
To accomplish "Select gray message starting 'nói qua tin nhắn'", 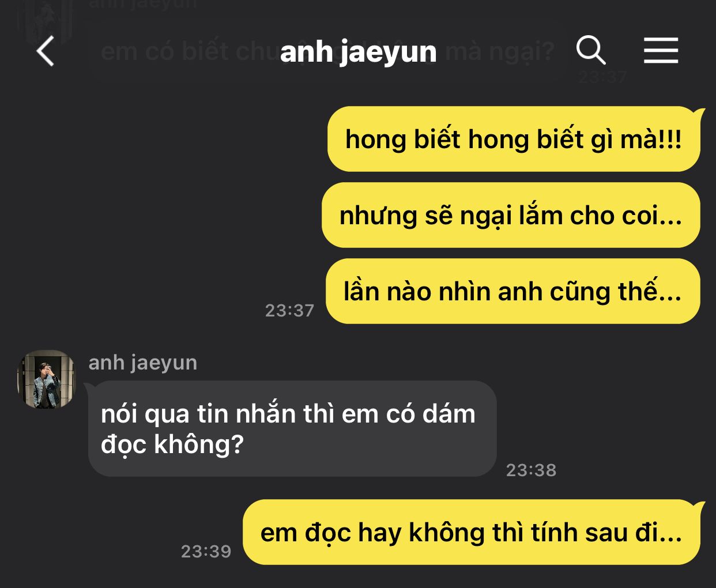I will point(292,428).
